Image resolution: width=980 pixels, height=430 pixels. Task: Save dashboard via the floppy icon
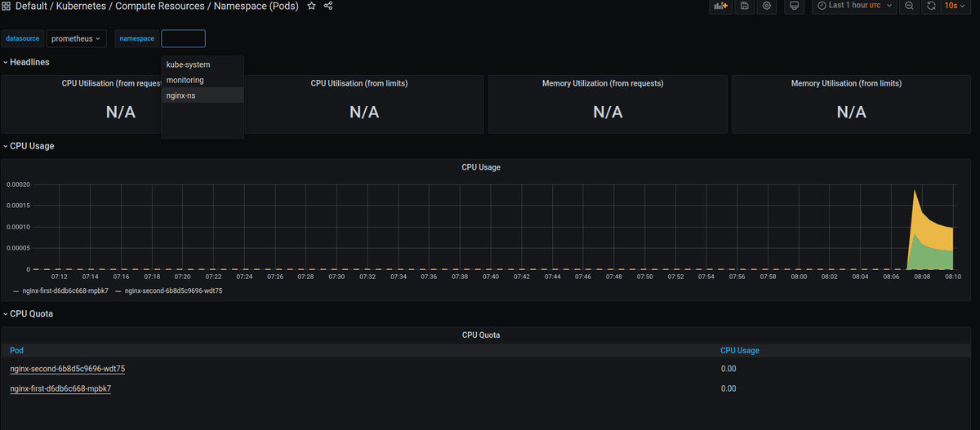click(744, 6)
